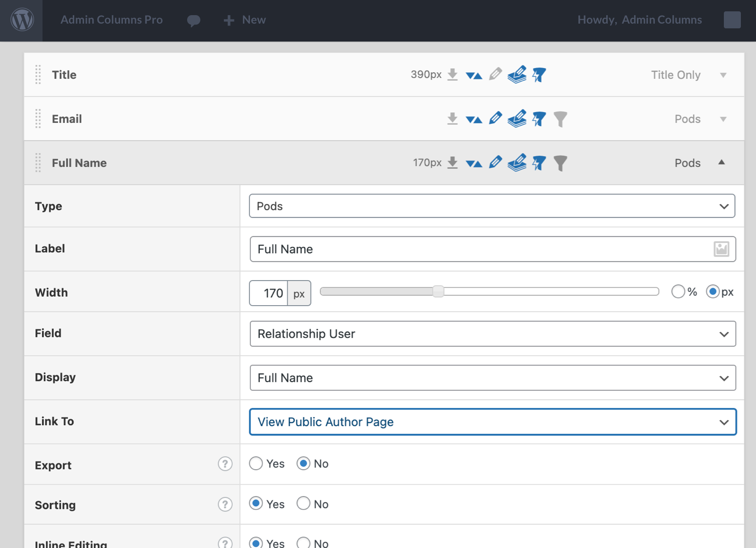Select px width unit radio
This screenshot has height=548, width=756.
click(x=713, y=291)
